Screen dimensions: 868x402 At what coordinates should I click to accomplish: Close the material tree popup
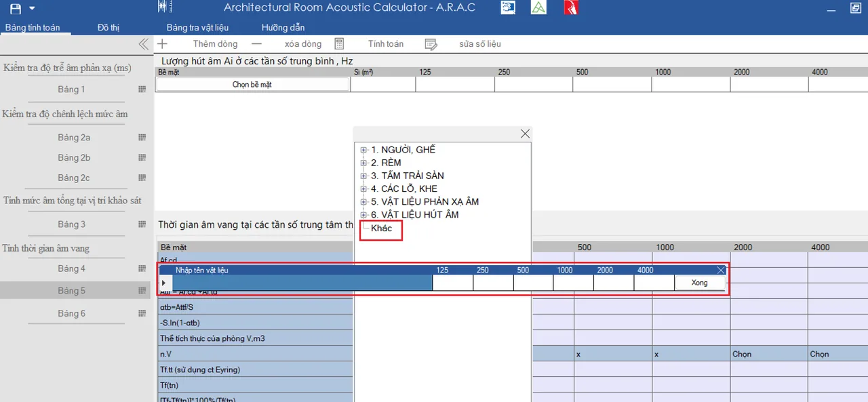pyautogui.click(x=525, y=134)
